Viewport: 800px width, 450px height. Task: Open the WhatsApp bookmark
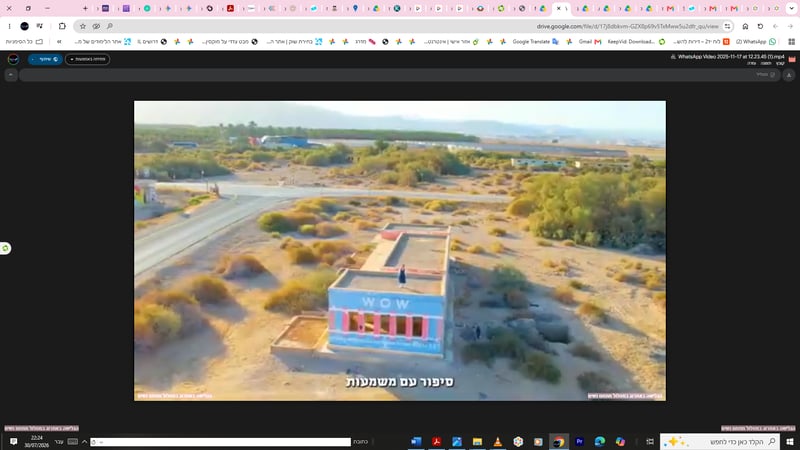[756, 42]
